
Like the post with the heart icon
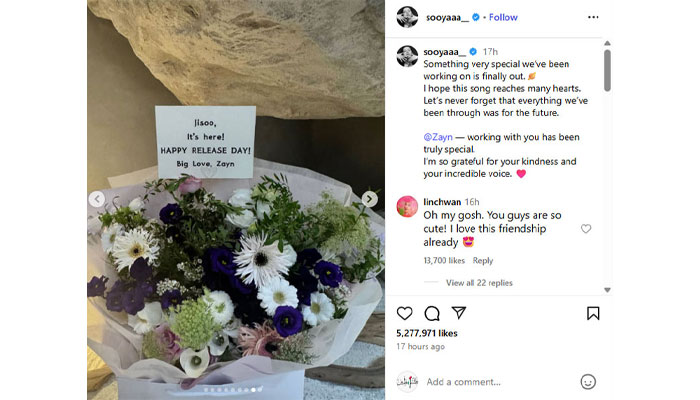404,313
